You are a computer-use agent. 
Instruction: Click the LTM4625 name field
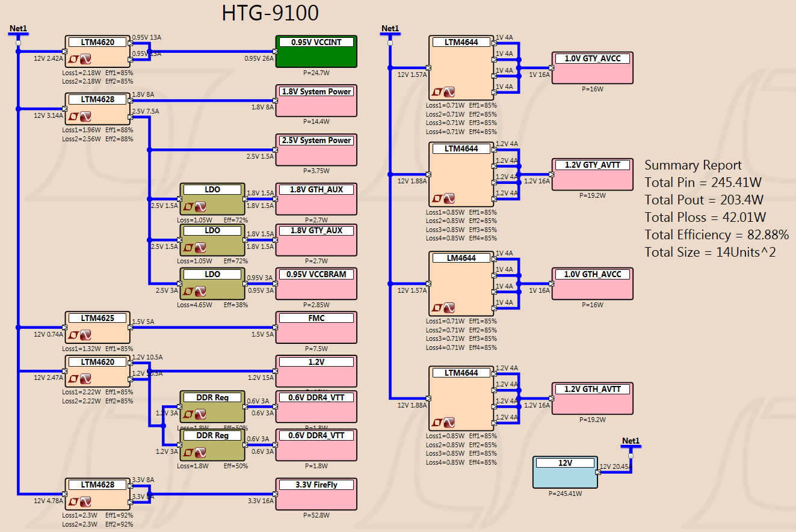pyautogui.click(x=97, y=318)
